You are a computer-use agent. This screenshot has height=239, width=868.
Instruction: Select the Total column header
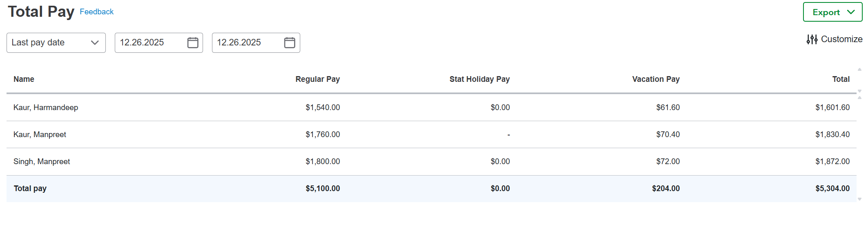[x=841, y=79]
